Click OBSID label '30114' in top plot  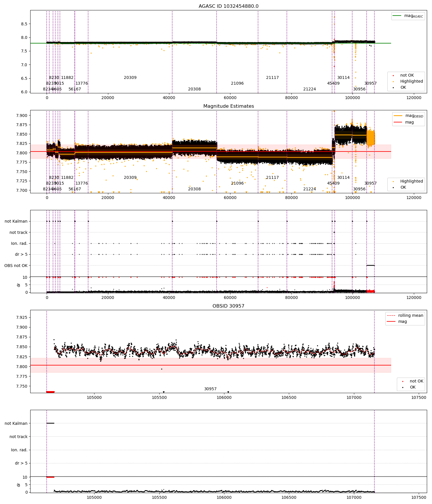tap(343, 78)
